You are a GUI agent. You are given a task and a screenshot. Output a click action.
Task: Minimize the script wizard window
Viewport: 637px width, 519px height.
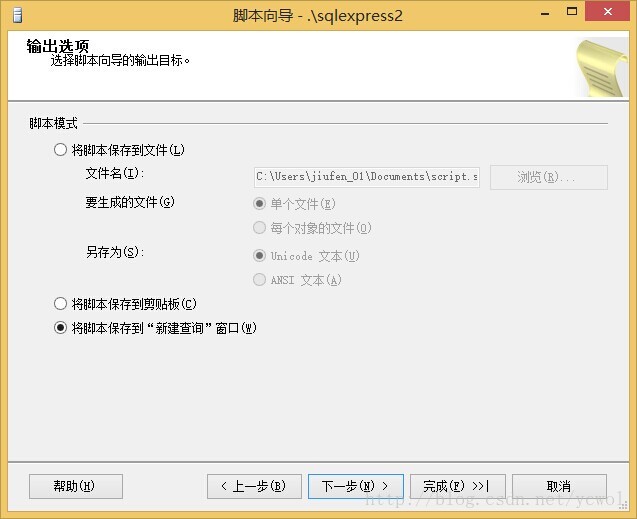pos(545,13)
